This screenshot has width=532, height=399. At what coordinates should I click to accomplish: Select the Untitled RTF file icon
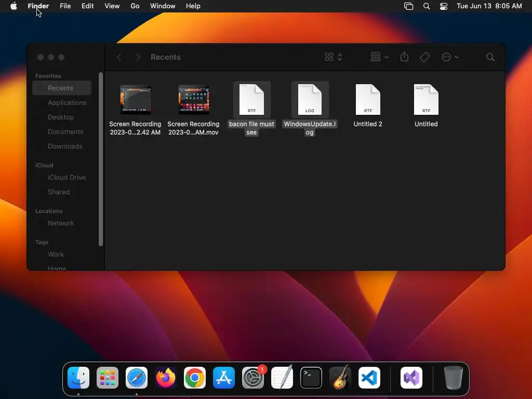(x=426, y=99)
